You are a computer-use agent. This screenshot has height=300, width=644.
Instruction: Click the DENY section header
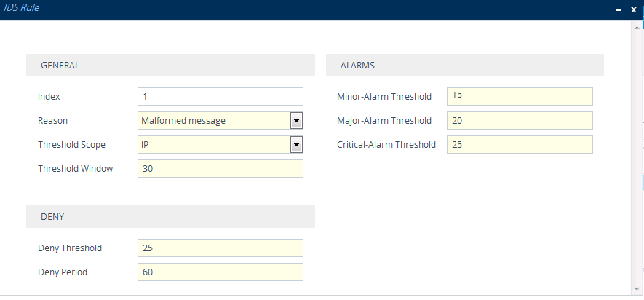[170, 217]
